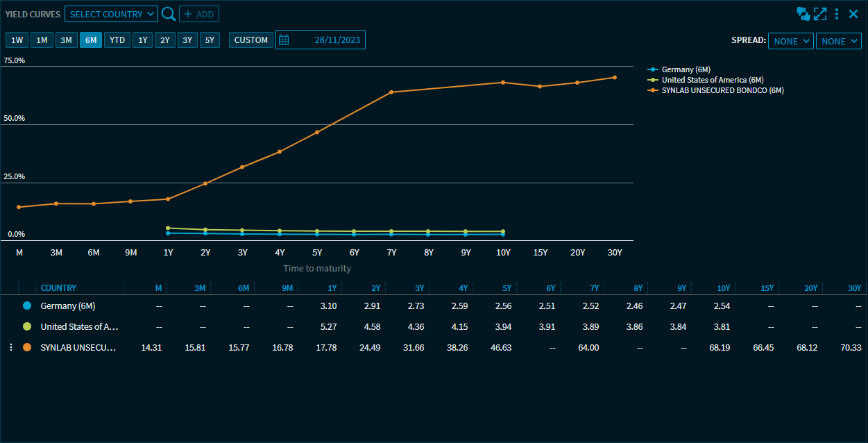Close the Yield Curves panel
This screenshot has width=868, height=443.
click(x=853, y=14)
